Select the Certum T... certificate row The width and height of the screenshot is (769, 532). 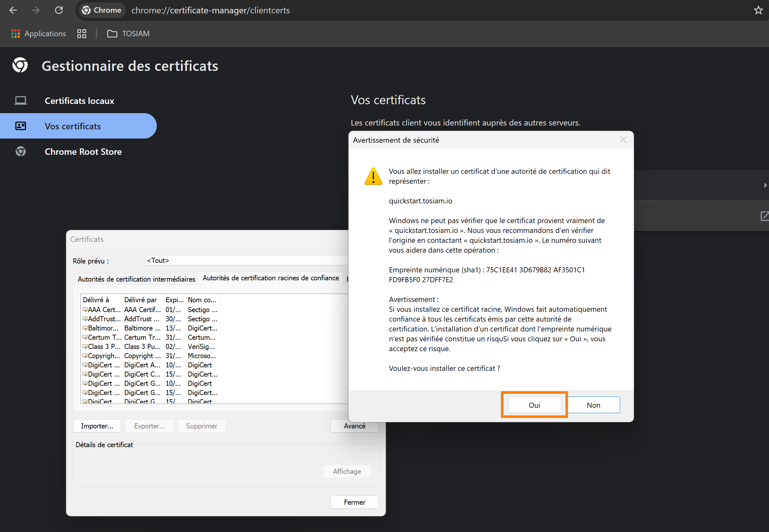150,337
